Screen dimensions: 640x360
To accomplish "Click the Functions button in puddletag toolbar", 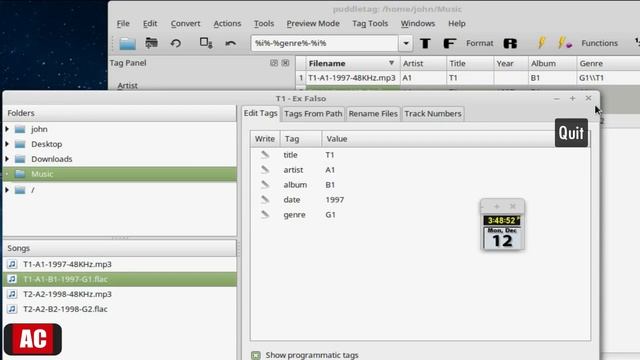I will point(600,43).
